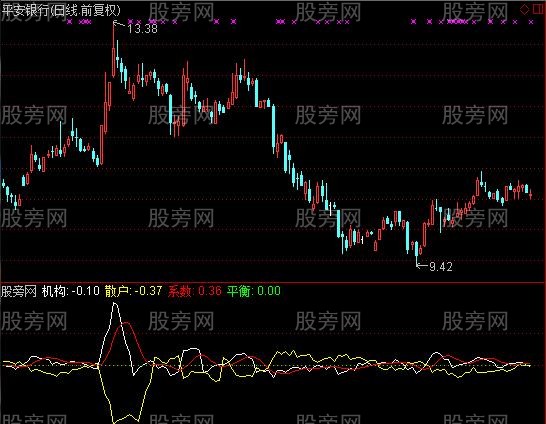Click the stock title 平安银行(日线.前复权)
The image size is (546, 424).
click(x=61, y=10)
